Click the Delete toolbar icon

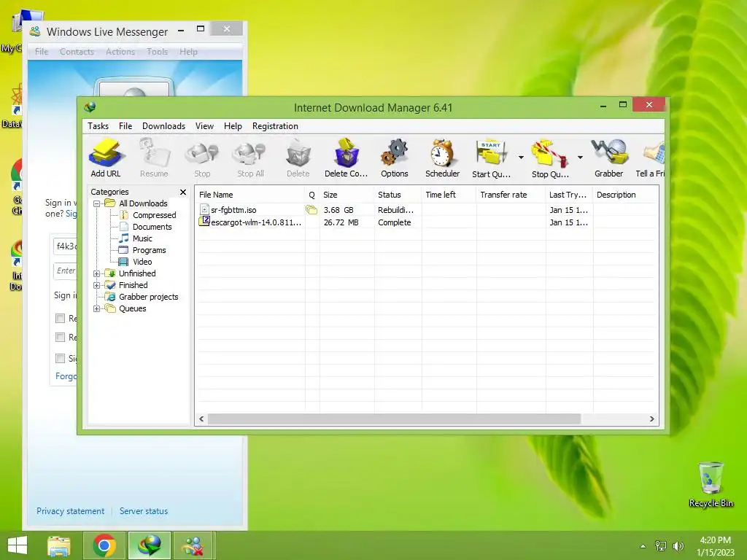[298, 157]
